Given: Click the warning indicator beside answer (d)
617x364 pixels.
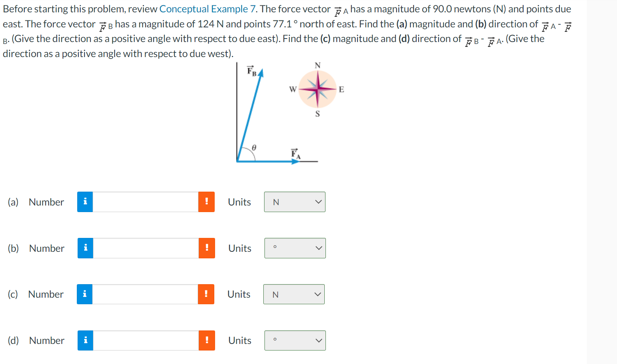Looking at the screenshot, I should coord(207,340).
